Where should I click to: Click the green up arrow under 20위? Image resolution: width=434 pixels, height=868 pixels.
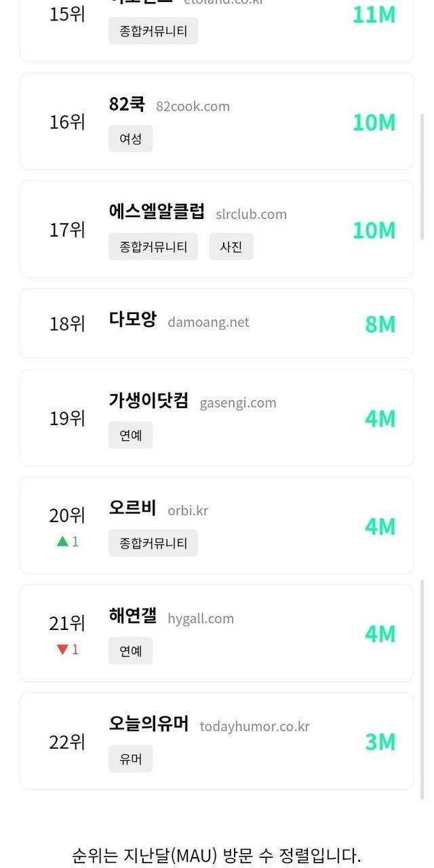click(x=62, y=541)
